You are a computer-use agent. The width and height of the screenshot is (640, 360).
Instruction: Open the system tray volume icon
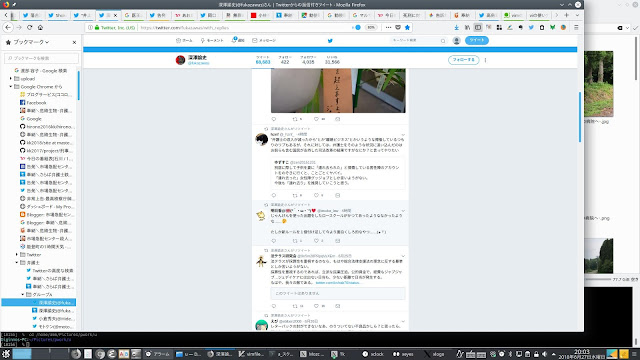[544, 354]
